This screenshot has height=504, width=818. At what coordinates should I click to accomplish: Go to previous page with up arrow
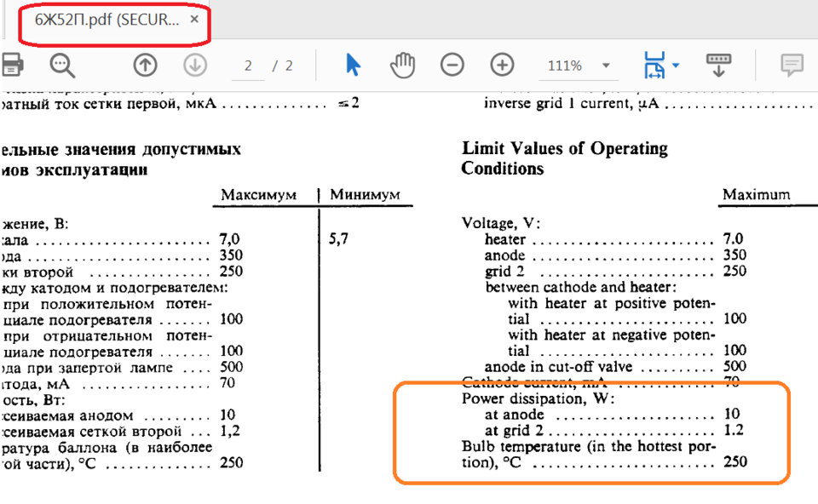145,66
